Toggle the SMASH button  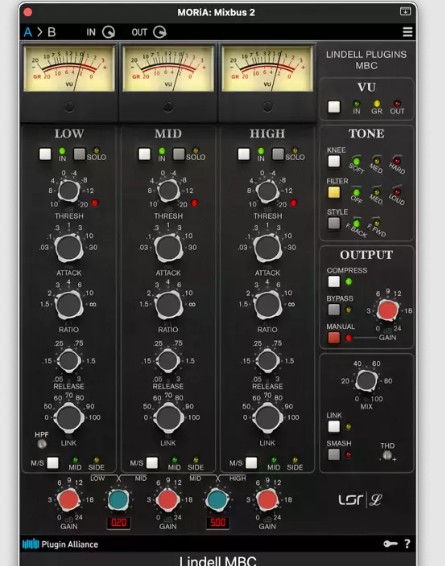click(334, 454)
